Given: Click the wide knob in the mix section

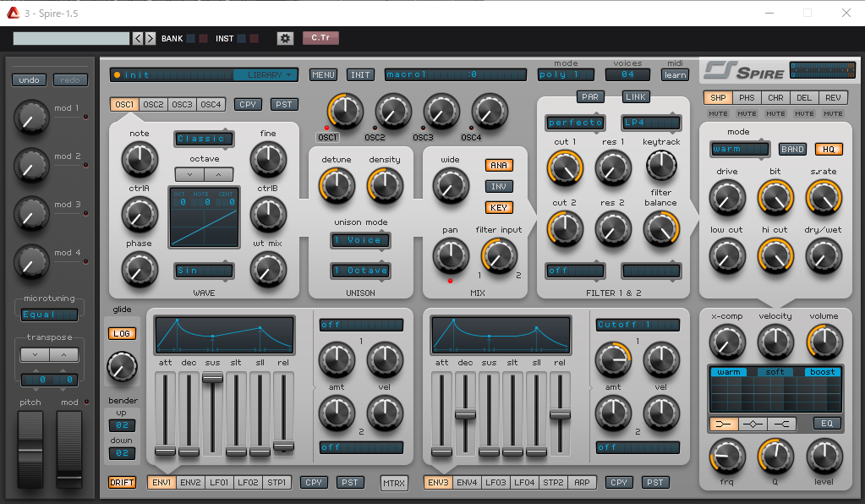Looking at the screenshot, I should point(451,185).
